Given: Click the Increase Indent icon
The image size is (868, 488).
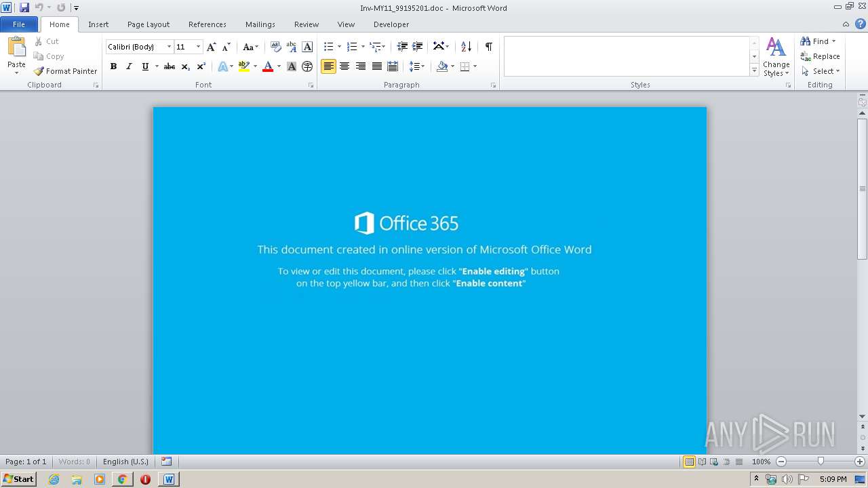Looking at the screenshot, I should (x=418, y=47).
